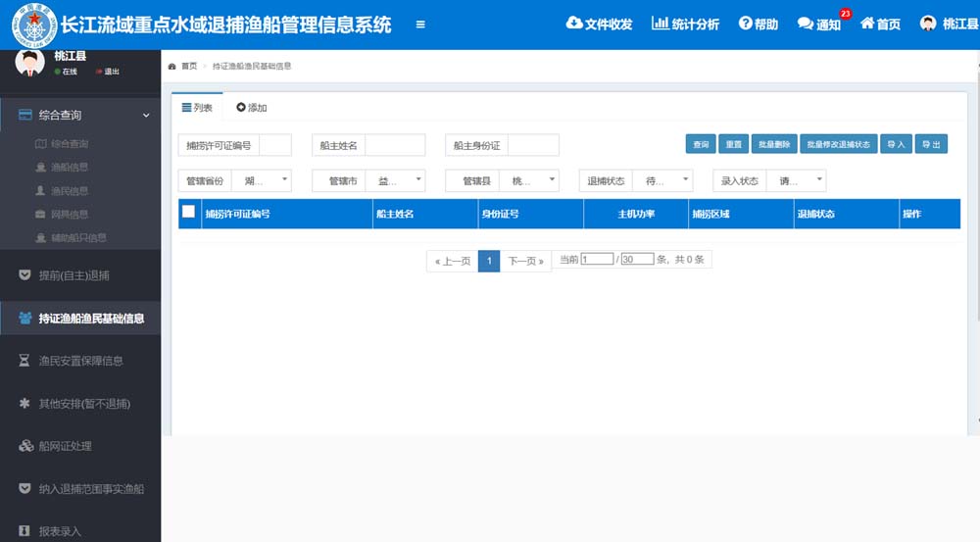980x542 pixels.
Task: Click the system logo emblem
Action: point(34,25)
